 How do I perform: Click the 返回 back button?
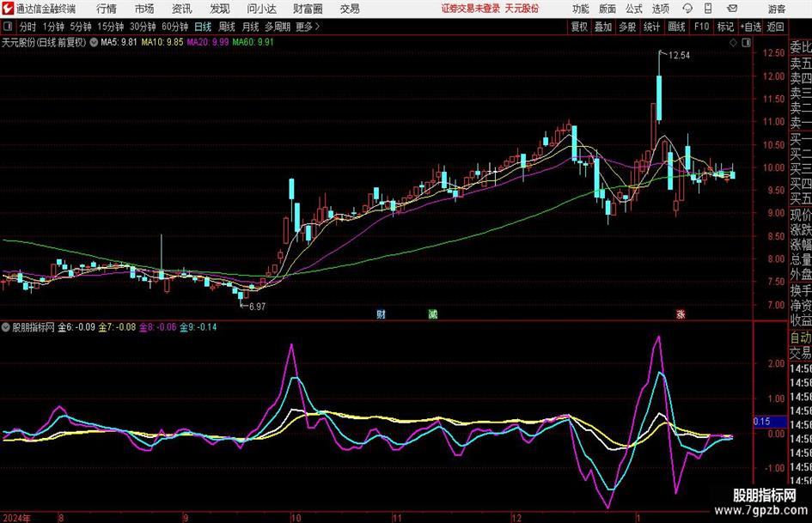coord(775,27)
